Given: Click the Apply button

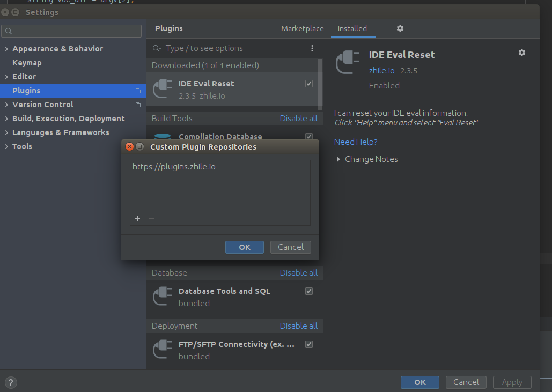Looking at the screenshot, I should [512, 382].
